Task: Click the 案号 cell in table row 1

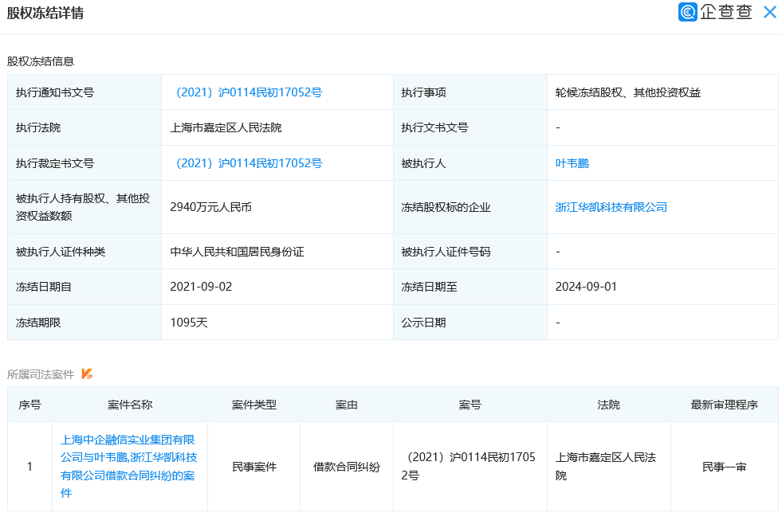Action: coord(470,466)
